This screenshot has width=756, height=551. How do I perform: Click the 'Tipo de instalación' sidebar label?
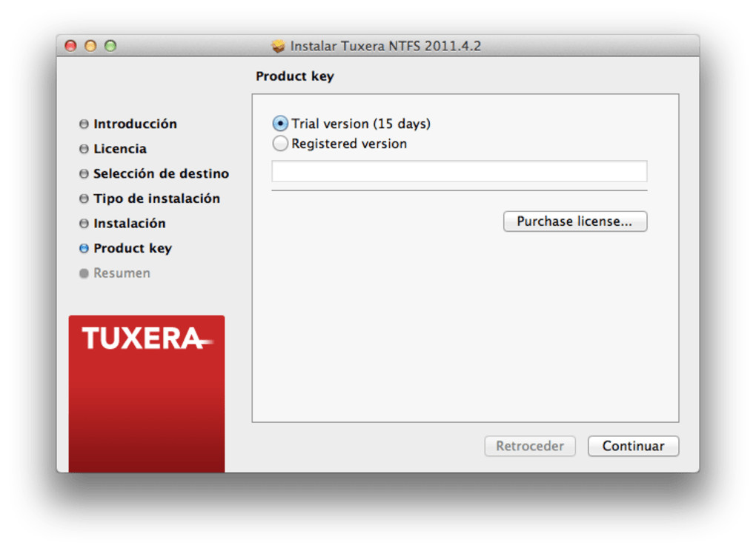(156, 198)
